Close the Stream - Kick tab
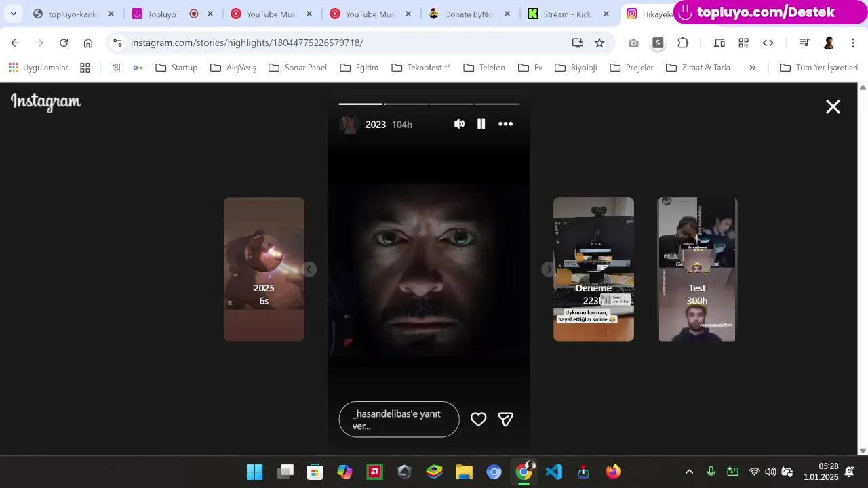Viewport: 868px width, 488px height. 606,14
